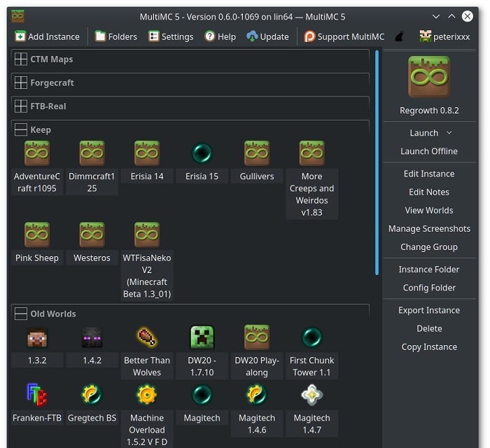Select the 1.4.2 enderman icon
The width and height of the screenshot is (490, 448).
(92, 337)
